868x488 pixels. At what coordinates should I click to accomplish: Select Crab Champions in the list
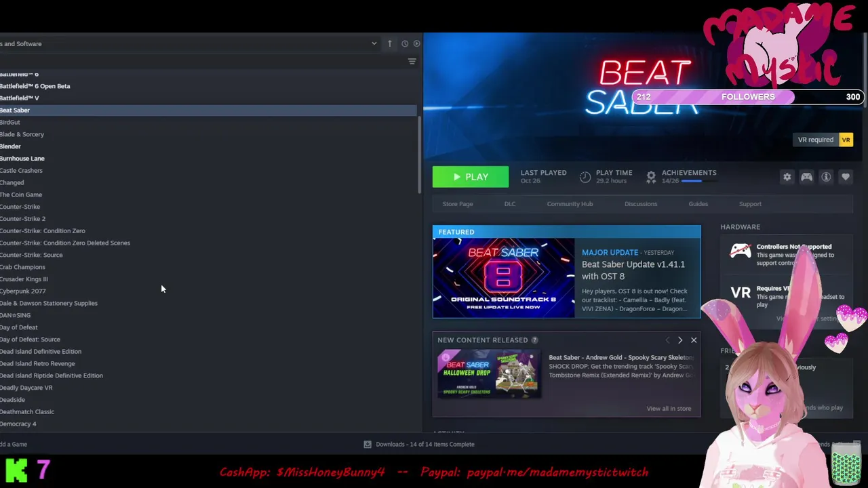[x=208, y=267]
